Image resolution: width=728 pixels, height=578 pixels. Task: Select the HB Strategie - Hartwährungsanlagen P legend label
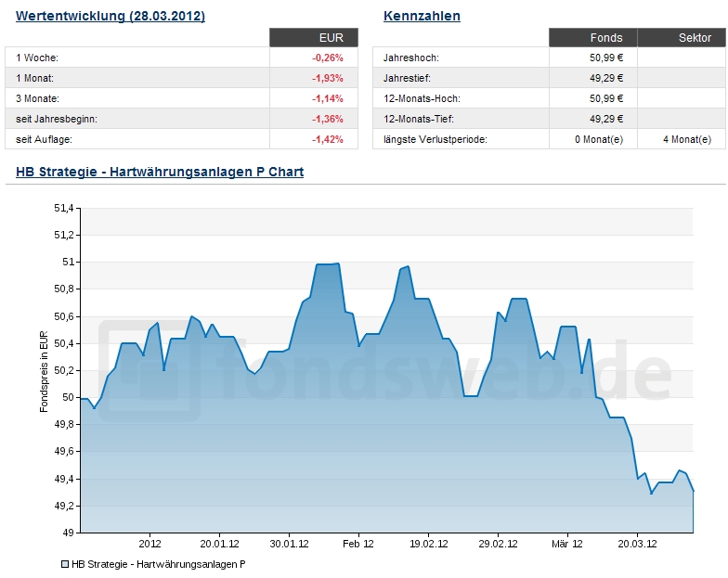tap(158, 564)
